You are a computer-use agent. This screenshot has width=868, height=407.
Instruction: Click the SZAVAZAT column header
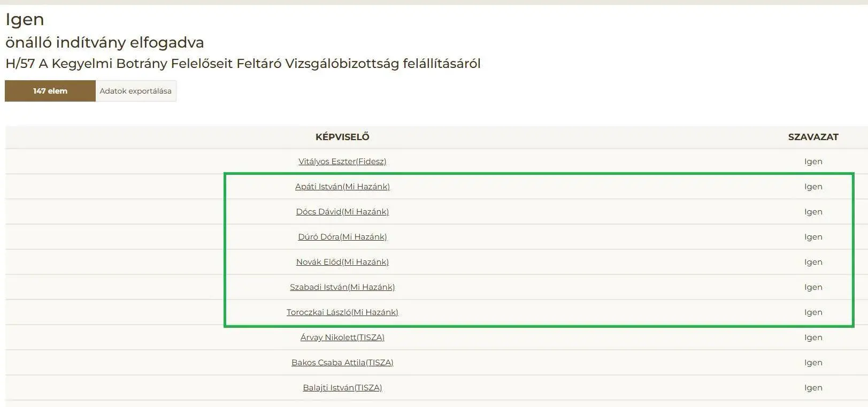point(813,137)
